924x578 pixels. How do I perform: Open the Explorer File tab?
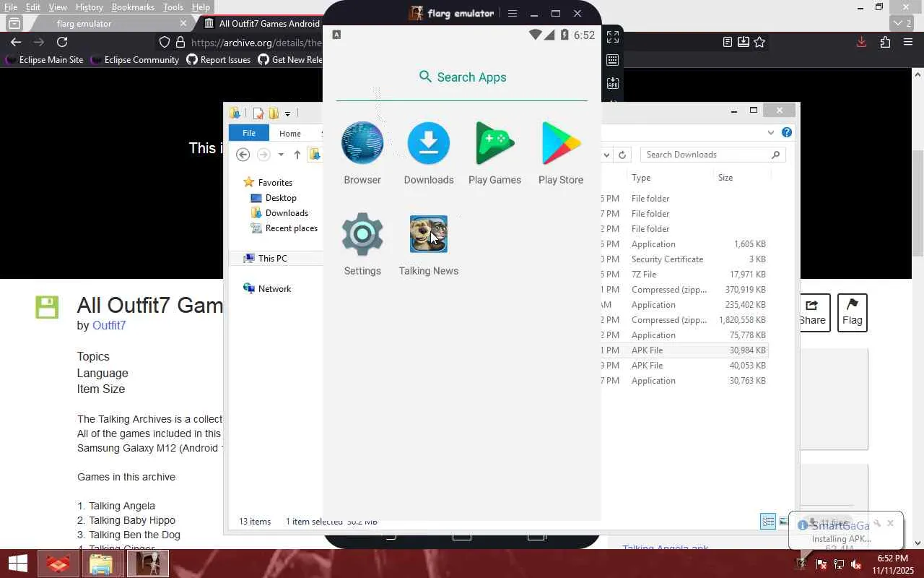pos(249,133)
